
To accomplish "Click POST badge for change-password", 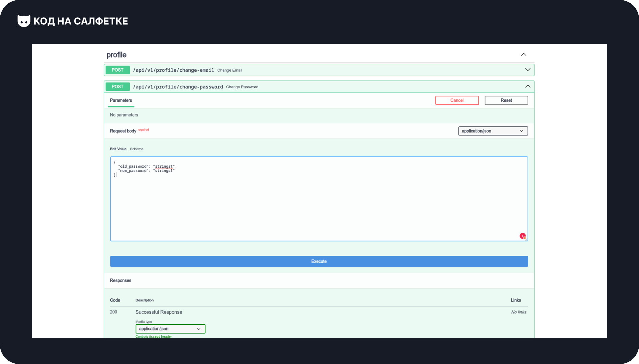I will pos(117,87).
